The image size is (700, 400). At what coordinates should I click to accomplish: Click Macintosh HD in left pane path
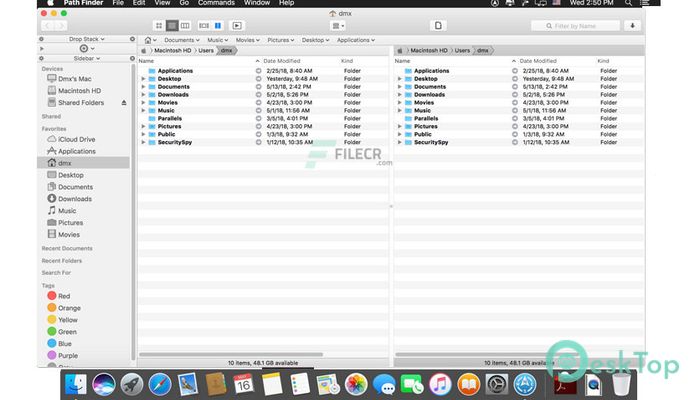coord(172,50)
